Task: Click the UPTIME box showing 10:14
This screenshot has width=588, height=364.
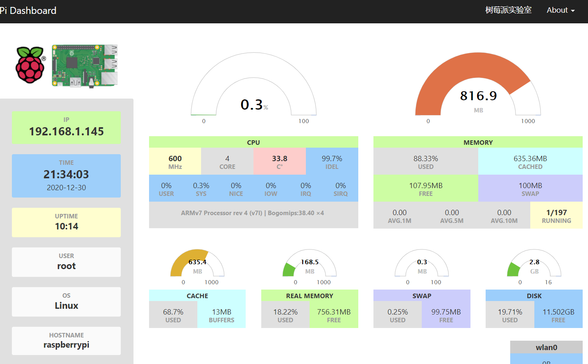Action: [x=66, y=222]
